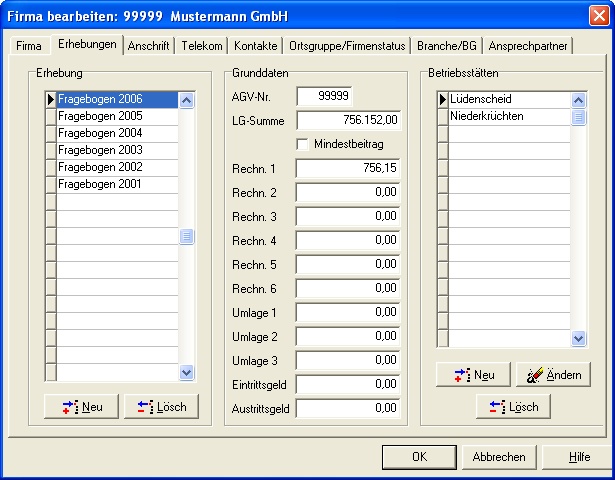Click the Umlage 3 input field

click(x=348, y=360)
